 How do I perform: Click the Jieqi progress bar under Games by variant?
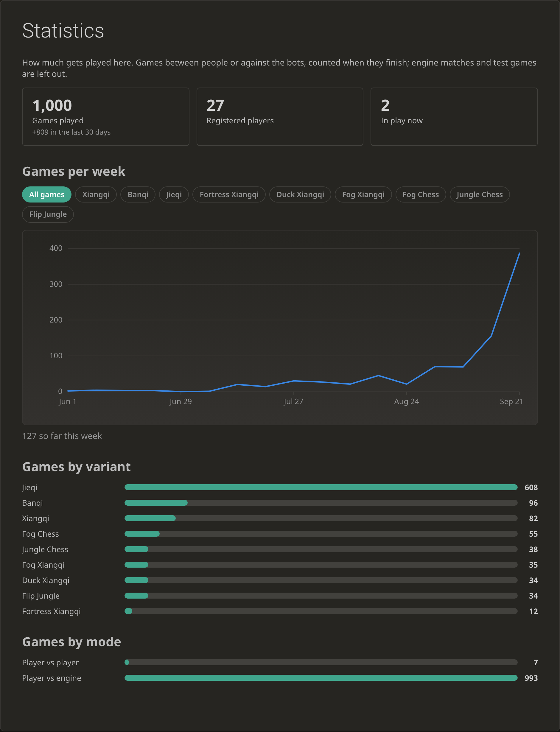click(321, 488)
